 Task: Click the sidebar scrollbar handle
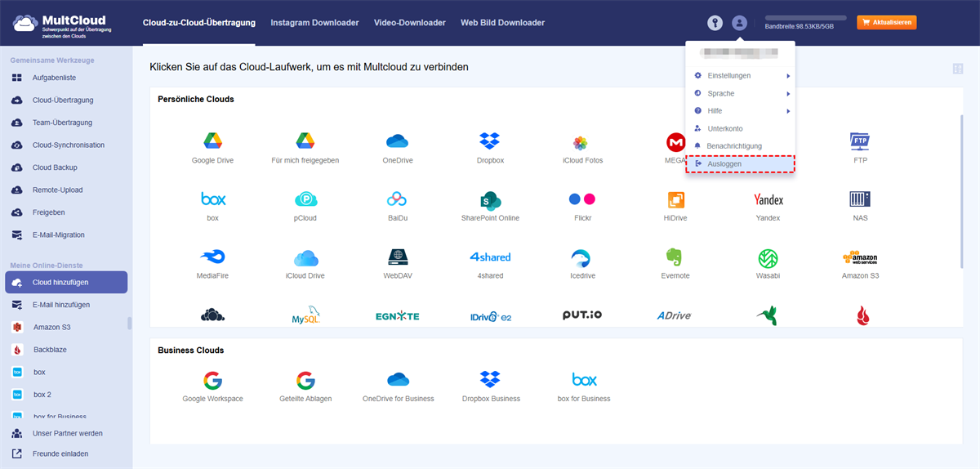pyautogui.click(x=129, y=323)
